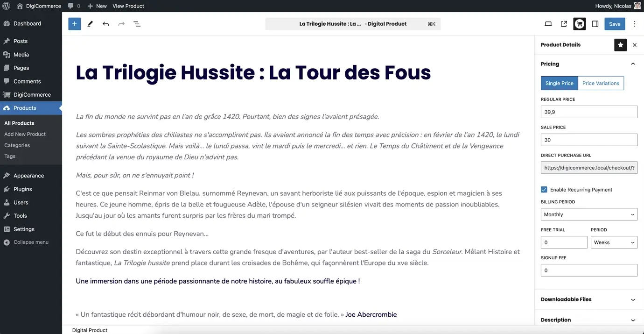The height and width of the screenshot is (334, 644).
Task: Open the Tools sidebar menu
Action: coord(31,216)
